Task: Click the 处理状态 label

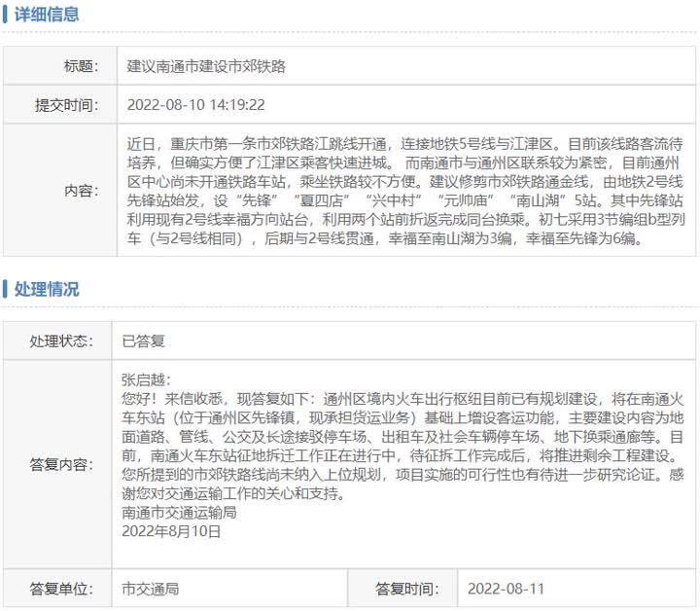Action: coord(61,341)
